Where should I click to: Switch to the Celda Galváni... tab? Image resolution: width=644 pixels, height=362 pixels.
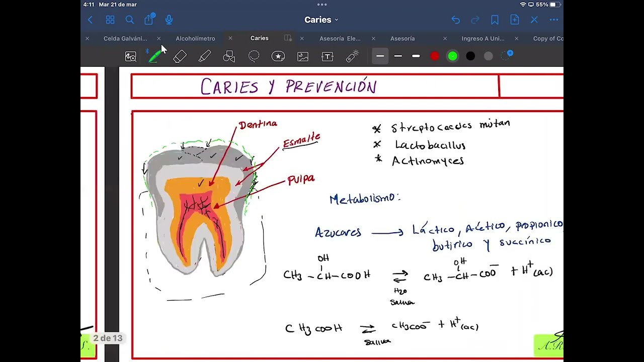pyautogui.click(x=125, y=38)
